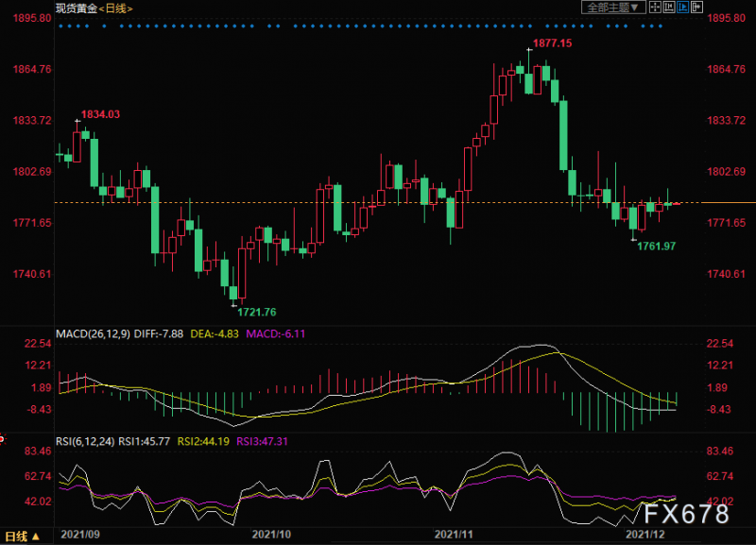Click the 2021/10 date on time axis
The height and width of the screenshot is (545, 756).
click(x=270, y=536)
